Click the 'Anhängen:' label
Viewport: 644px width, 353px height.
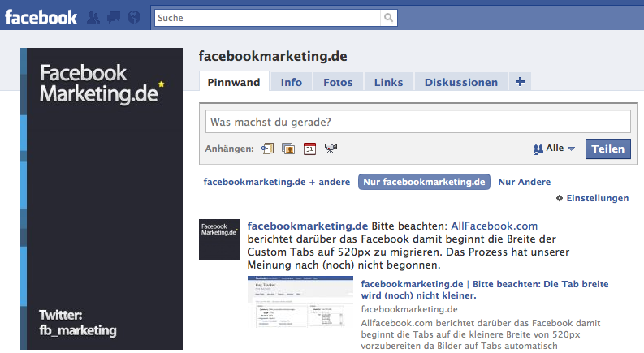click(230, 149)
